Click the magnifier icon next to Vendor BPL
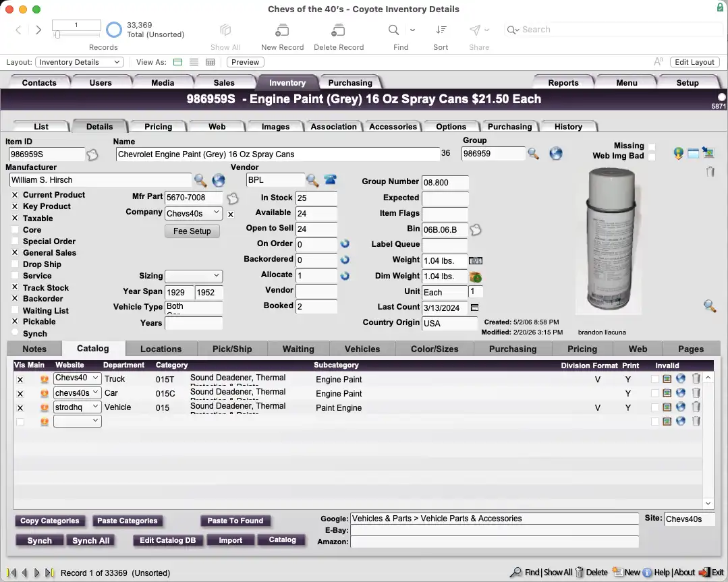This screenshot has width=728, height=582. [312, 180]
